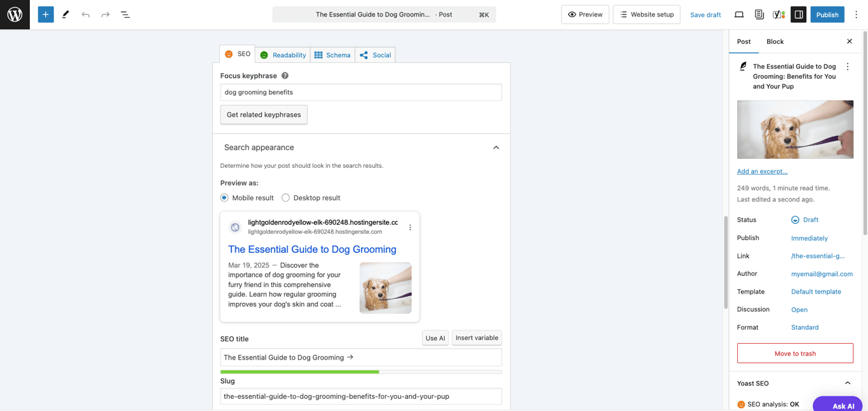Undo the last change
This screenshot has height=411, width=868.
pos(85,14)
